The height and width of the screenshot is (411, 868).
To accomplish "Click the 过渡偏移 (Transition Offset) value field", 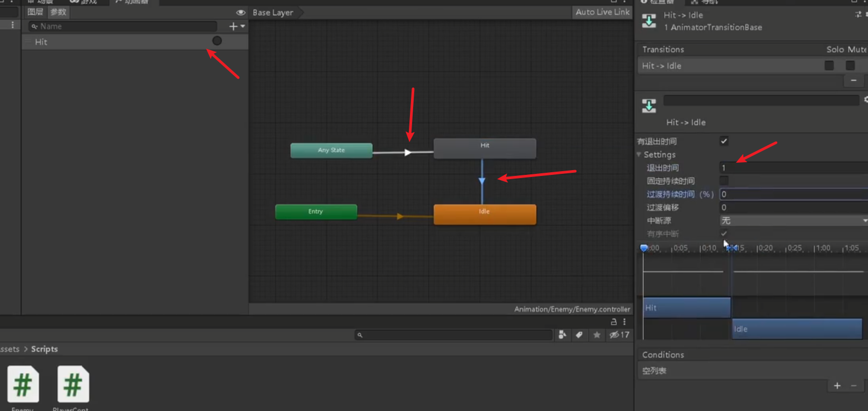I will coord(794,207).
